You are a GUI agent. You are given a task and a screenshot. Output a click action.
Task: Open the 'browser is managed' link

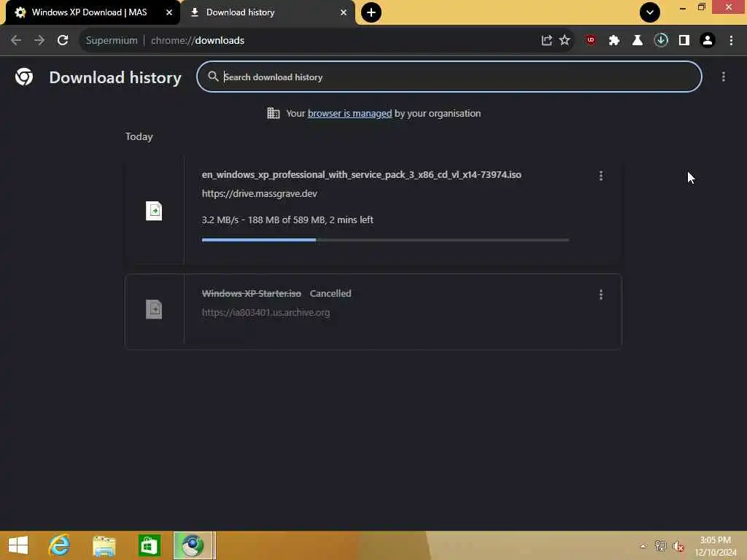pos(349,113)
